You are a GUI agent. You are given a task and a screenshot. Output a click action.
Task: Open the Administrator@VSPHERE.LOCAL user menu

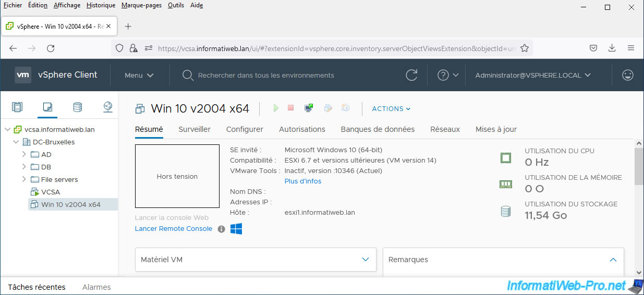(532, 75)
